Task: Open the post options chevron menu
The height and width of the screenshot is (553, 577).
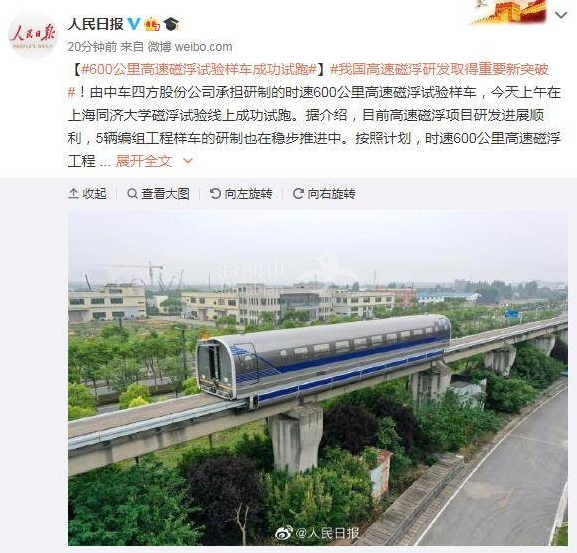Action: pyautogui.click(x=561, y=15)
